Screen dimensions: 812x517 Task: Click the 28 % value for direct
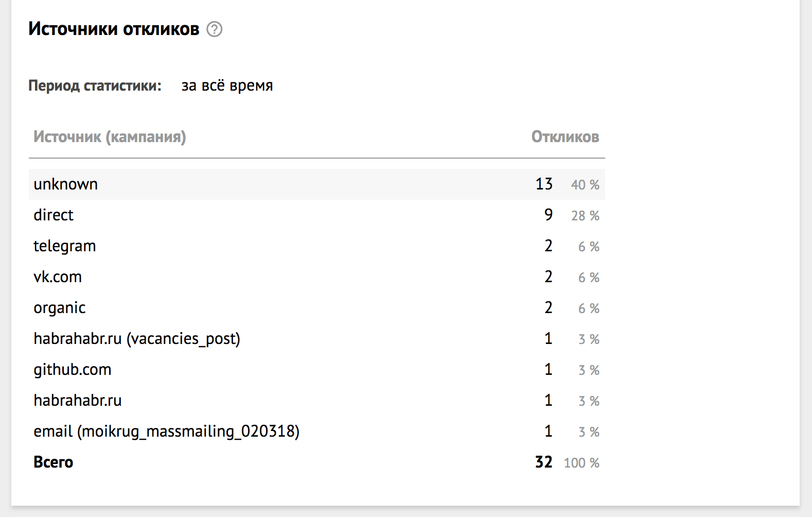click(x=585, y=216)
